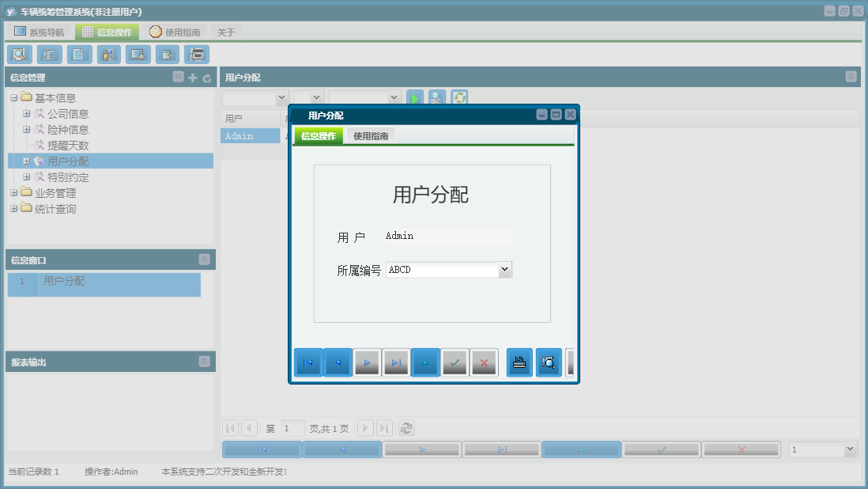Click the plus icon in 信息管理 header

[193, 78]
